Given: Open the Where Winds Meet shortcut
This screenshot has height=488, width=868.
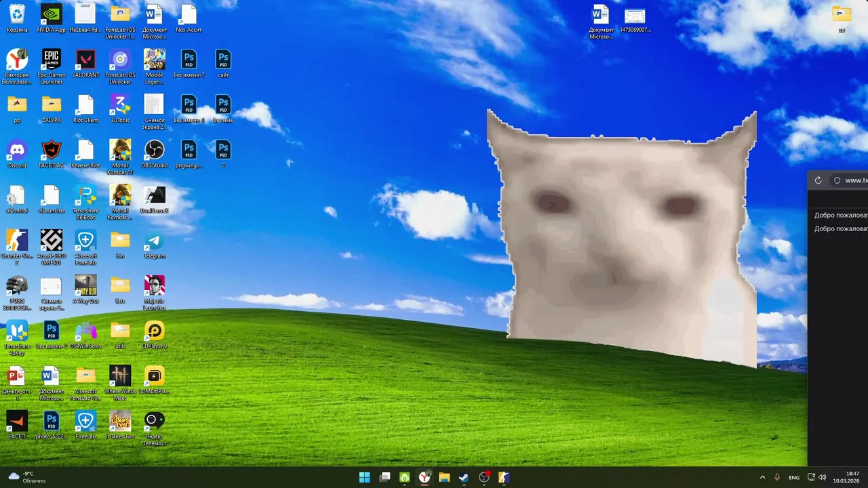Looking at the screenshot, I should [120, 383].
